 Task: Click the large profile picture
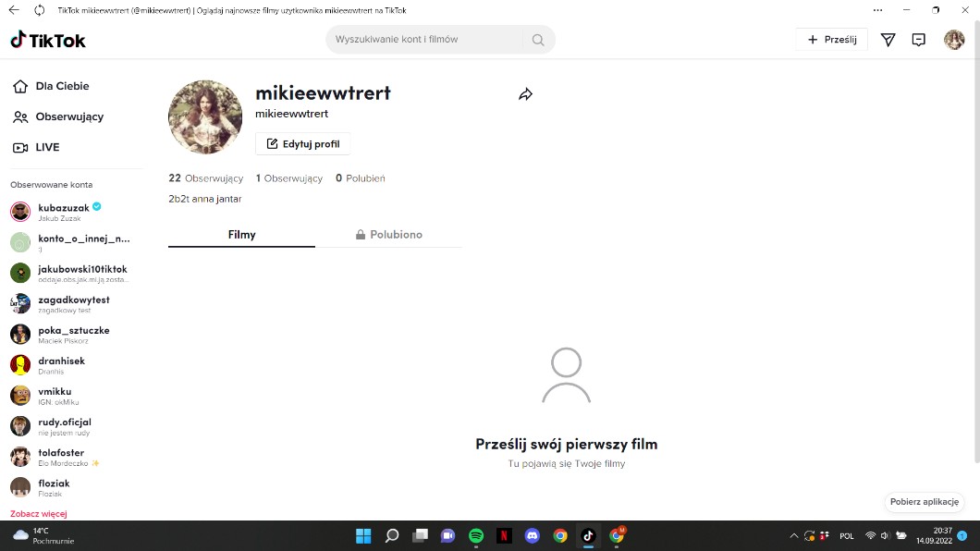click(x=205, y=116)
